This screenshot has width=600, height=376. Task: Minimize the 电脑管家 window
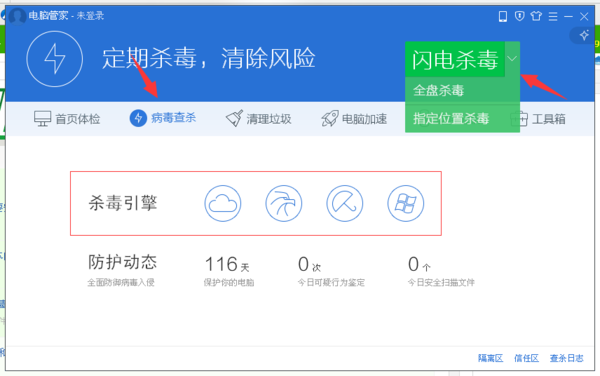(x=568, y=16)
